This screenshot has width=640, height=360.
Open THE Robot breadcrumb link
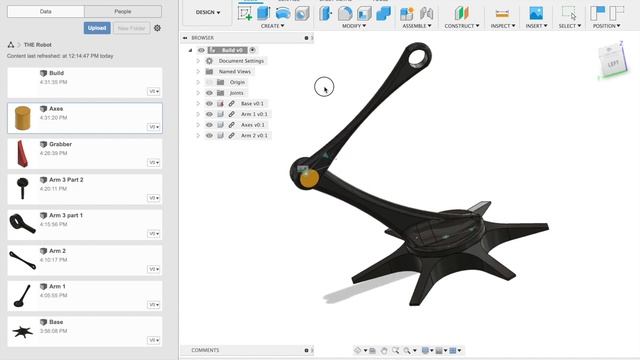point(38,45)
